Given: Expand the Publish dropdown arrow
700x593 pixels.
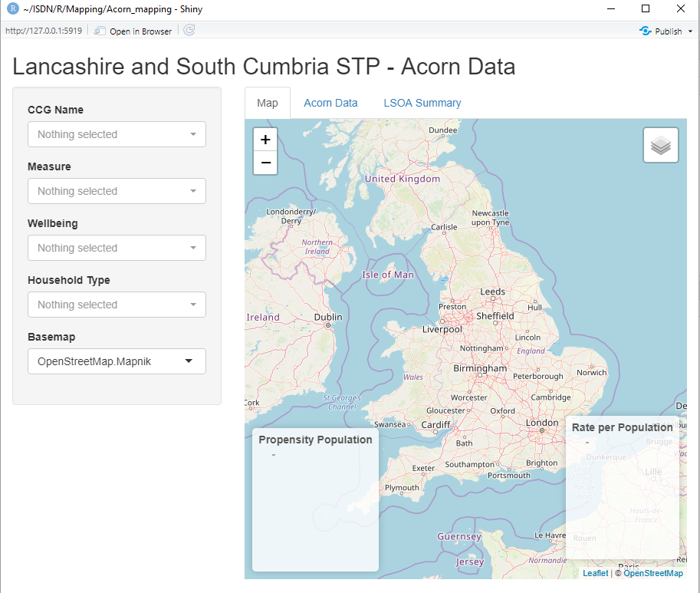Looking at the screenshot, I should 690,31.
